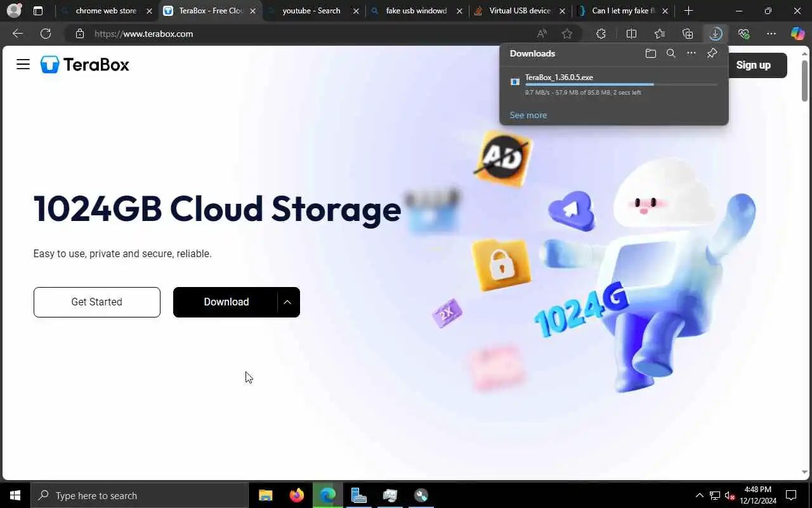Close the Virtual USB device tab
Viewport: 812px width, 508px height.
(562, 11)
